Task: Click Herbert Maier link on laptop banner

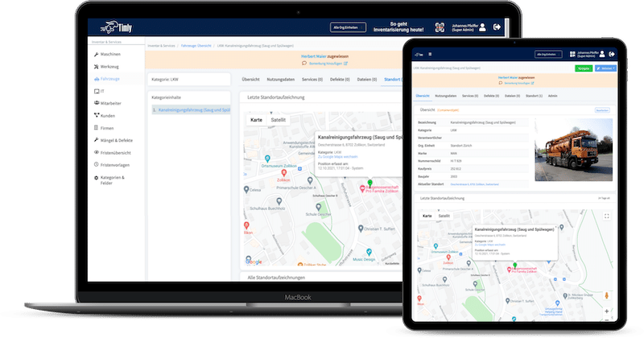Action: tap(313, 56)
